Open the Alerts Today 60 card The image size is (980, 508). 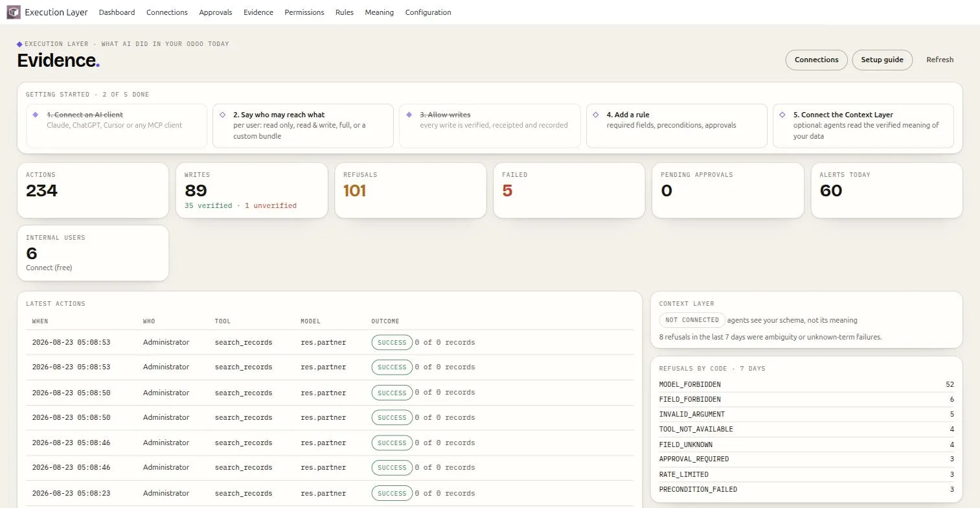point(887,190)
